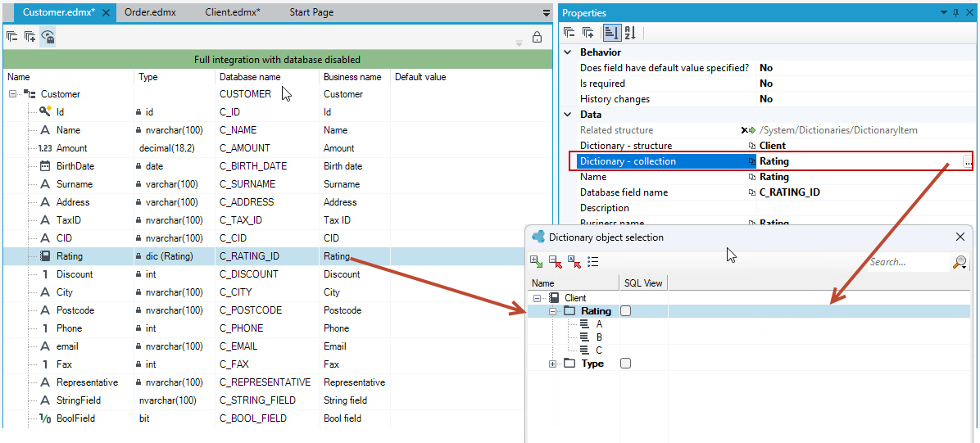
Task: Collapse the Customer tree node
Action: click(12, 94)
